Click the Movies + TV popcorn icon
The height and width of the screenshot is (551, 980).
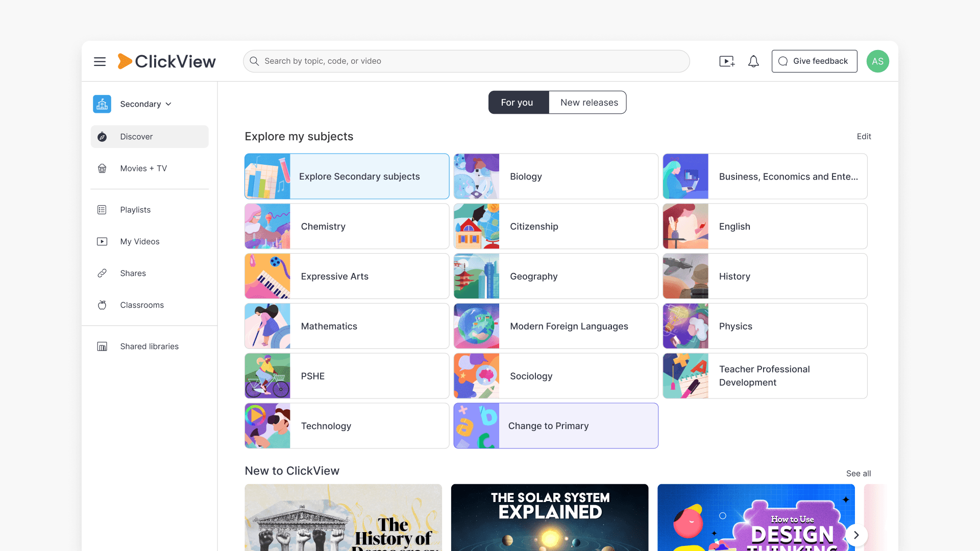point(102,168)
